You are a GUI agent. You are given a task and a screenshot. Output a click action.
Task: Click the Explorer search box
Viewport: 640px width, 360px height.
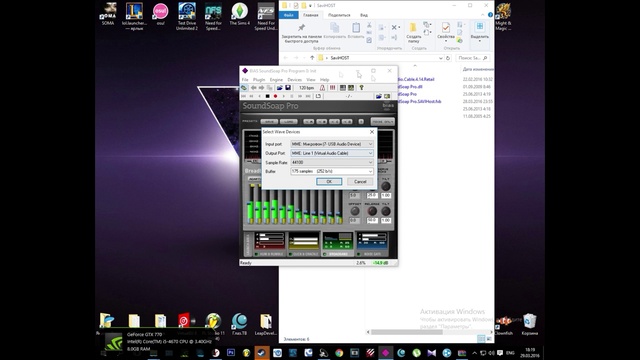[x=473, y=58]
